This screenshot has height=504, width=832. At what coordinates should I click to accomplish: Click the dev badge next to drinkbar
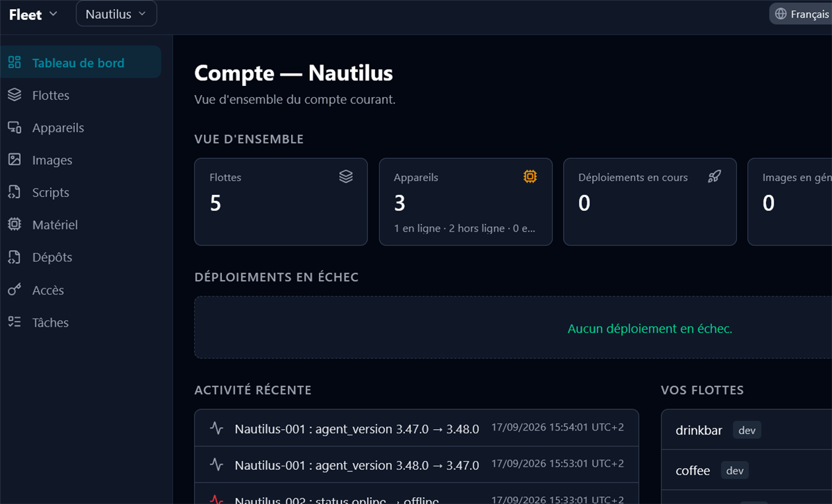[x=747, y=431]
